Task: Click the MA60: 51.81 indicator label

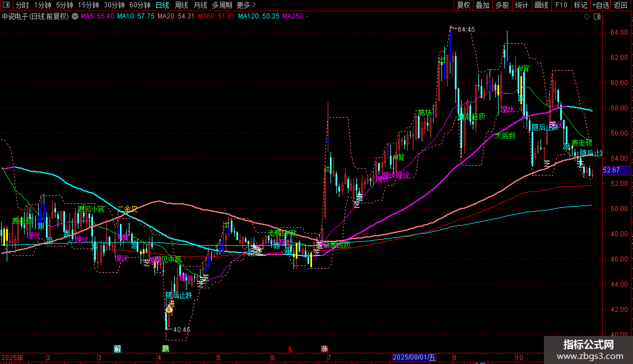Action: click(x=216, y=17)
